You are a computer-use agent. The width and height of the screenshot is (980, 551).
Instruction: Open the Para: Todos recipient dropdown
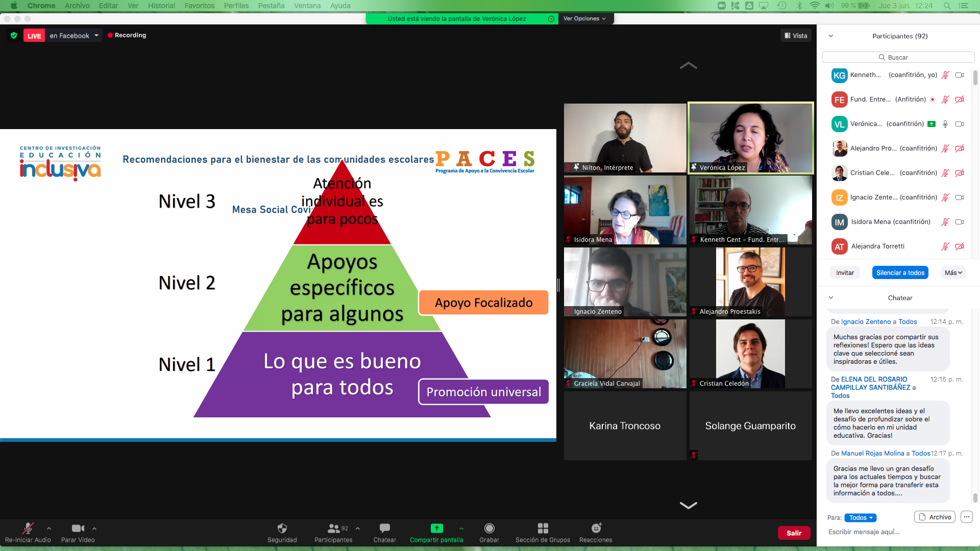tap(860, 518)
